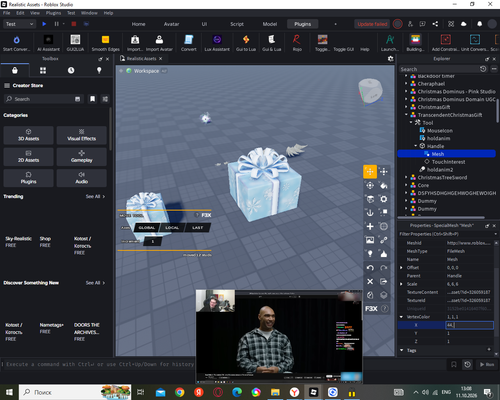Click the Toolbox creations lightbulb tab
The image size is (500, 400).
(x=99, y=70)
